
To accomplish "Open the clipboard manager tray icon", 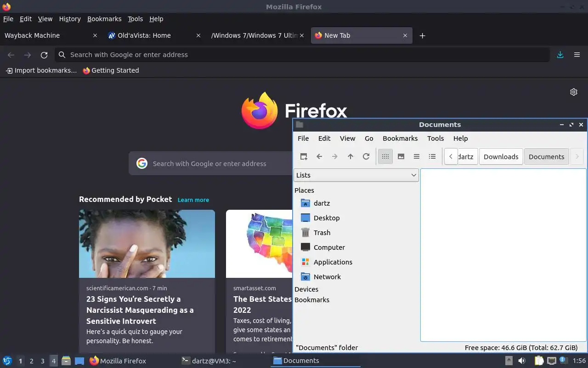I will (539, 361).
